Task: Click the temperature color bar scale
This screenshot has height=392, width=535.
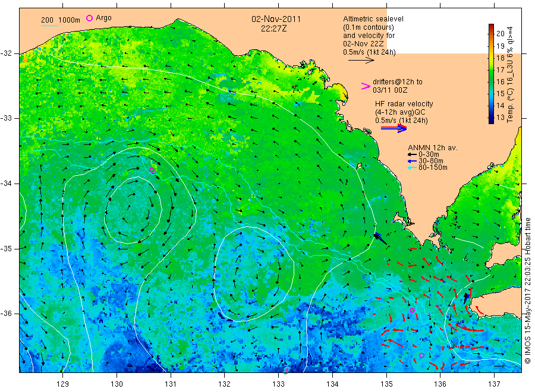Action: click(x=492, y=74)
